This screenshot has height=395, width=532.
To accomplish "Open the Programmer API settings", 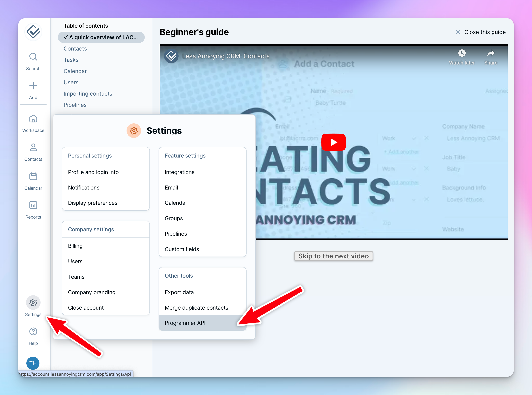I will tap(185, 323).
